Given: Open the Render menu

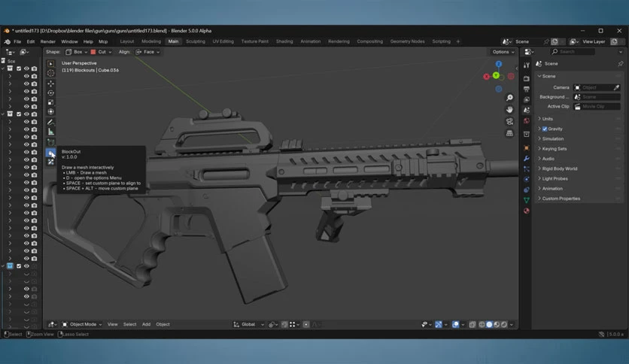Looking at the screenshot, I should tap(47, 41).
